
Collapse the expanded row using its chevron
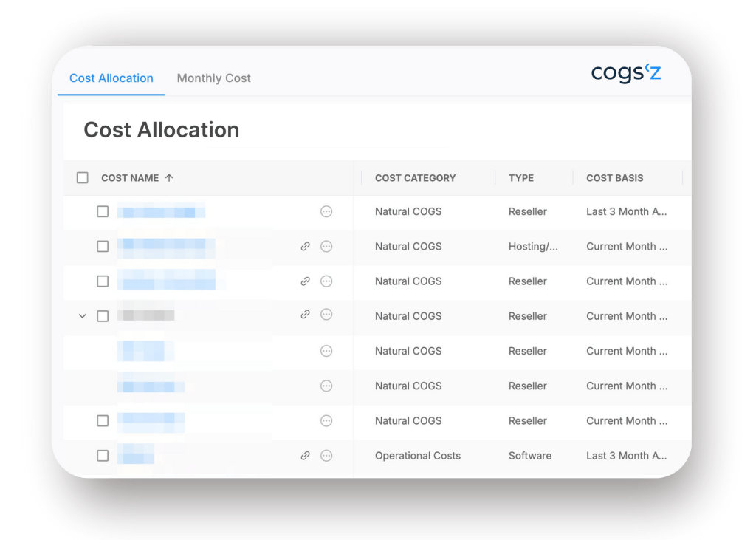click(83, 316)
